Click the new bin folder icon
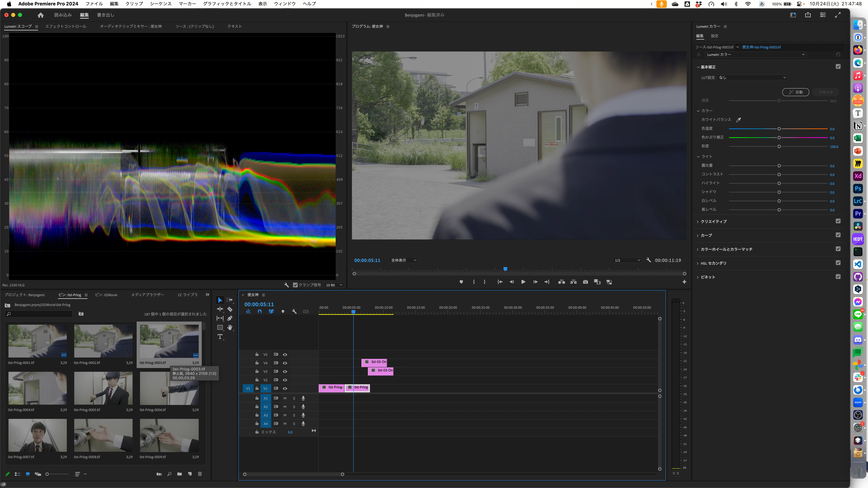Screen dimensions: 868x488 [180, 474]
